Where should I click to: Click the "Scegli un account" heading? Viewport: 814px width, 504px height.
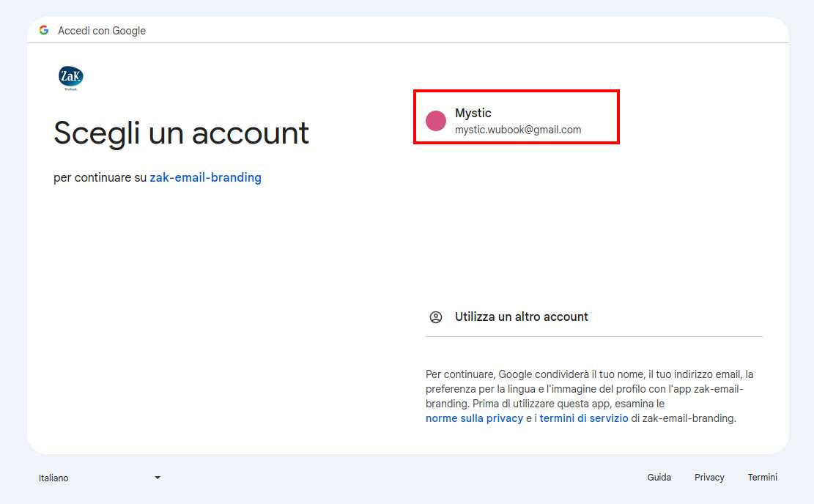181,133
